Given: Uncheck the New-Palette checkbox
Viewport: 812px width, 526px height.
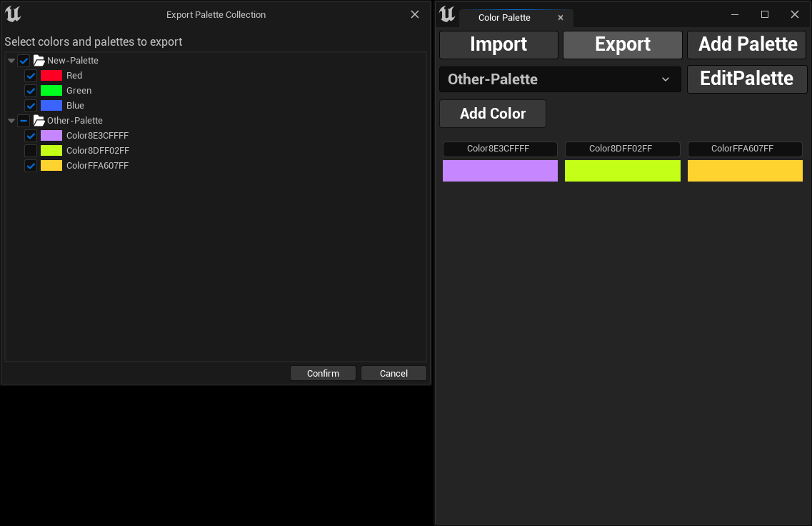Looking at the screenshot, I should coord(24,60).
